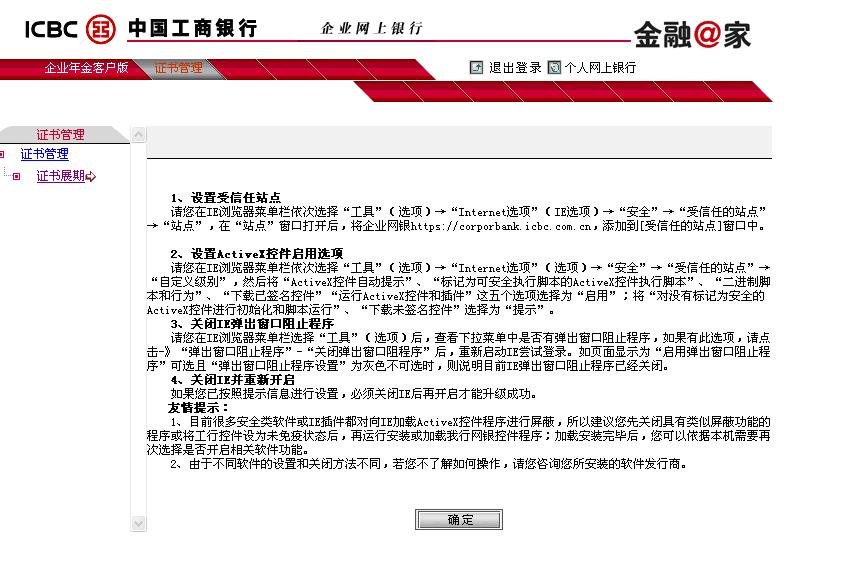Click the logout icon beside 退出登录
868x578 pixels.
476,68
